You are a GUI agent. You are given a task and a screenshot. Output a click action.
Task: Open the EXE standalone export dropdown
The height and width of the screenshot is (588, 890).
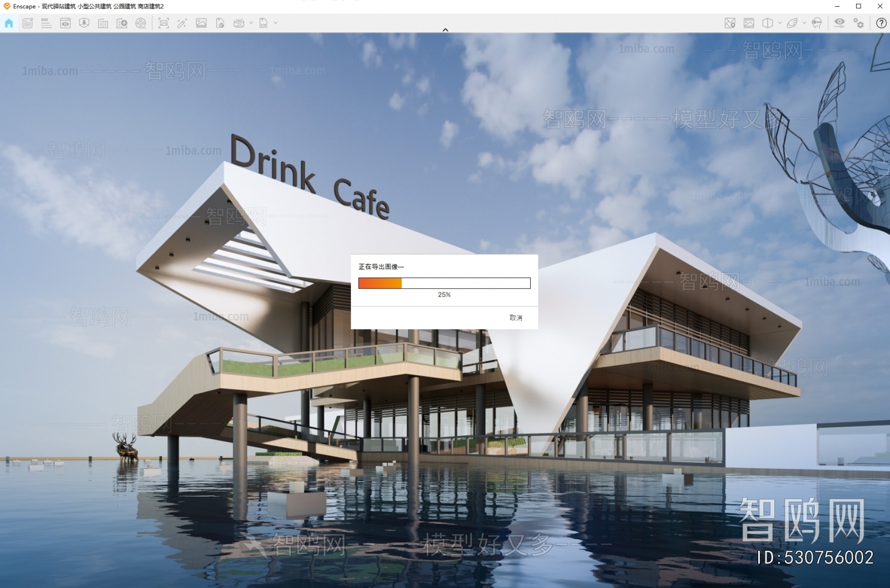[x=275, y=23]
